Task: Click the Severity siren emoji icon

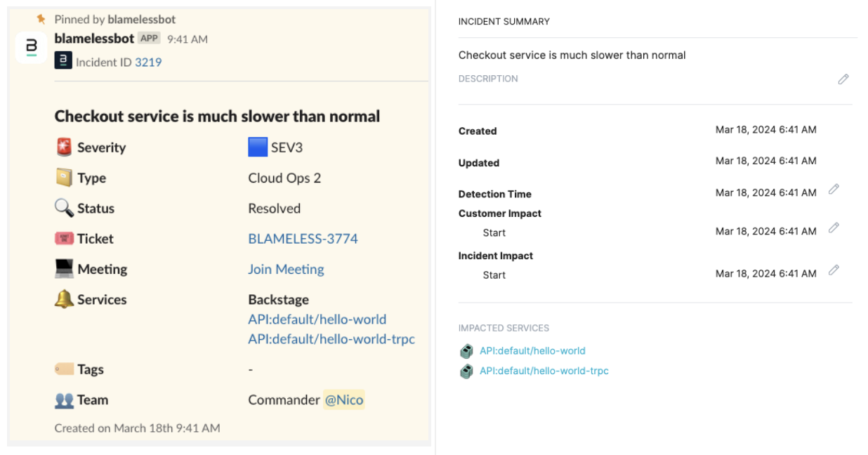Action: click(64, 147)
